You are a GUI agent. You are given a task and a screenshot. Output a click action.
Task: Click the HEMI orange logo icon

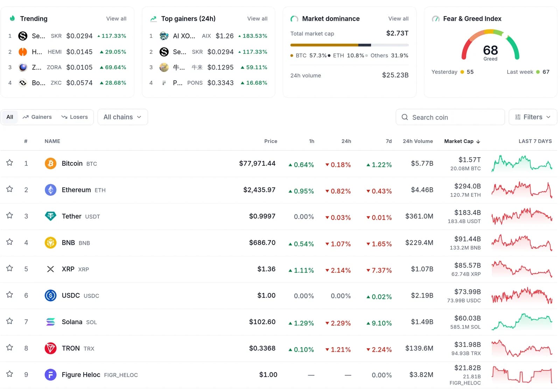point(23,52)
